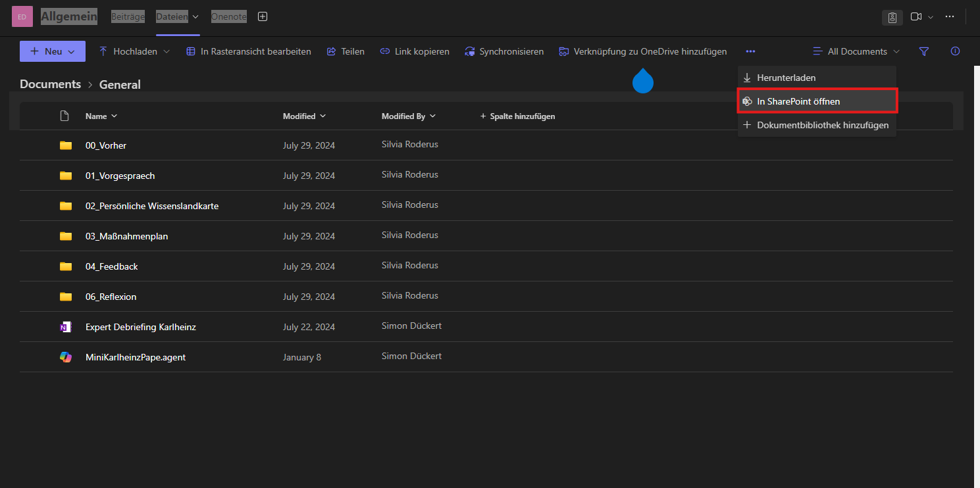
Task: Click the add tab plus icon
Action: click(x=263, y=16)
